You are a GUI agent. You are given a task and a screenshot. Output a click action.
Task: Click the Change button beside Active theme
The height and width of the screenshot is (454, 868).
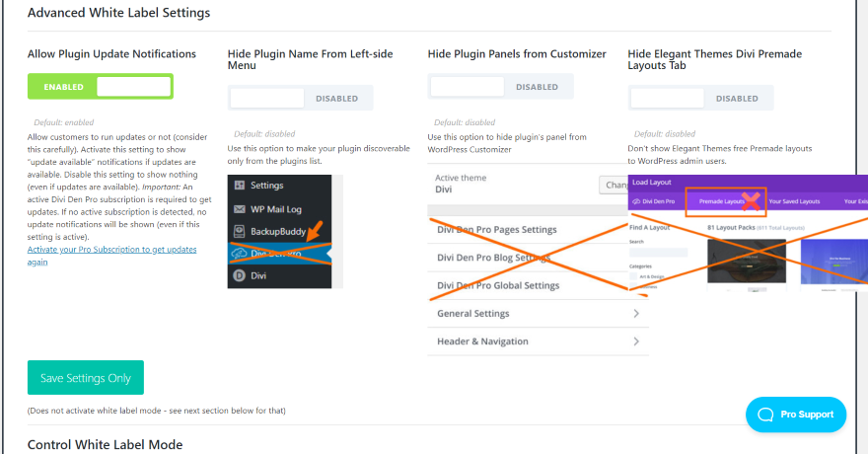614,185
